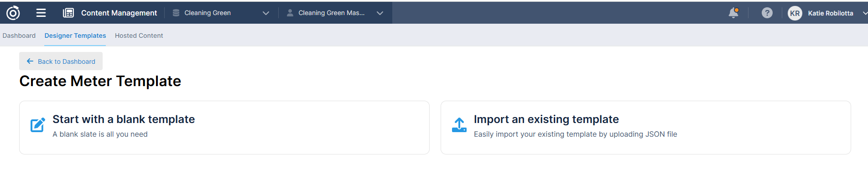The image size is (868, 195).
Task: Click the Content Management module icon
Action: [68, 13]
